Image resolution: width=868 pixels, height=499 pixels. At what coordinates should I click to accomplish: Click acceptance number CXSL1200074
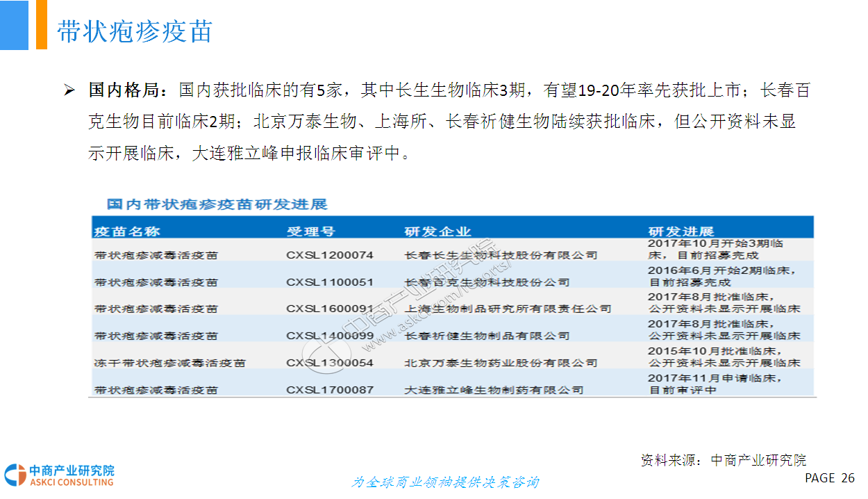[330, 255]
